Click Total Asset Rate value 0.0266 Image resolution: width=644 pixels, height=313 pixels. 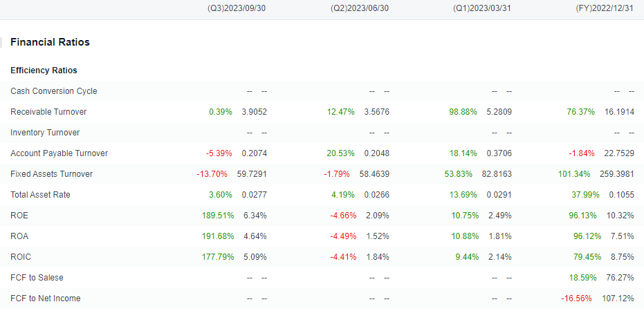tap(376, 195)
